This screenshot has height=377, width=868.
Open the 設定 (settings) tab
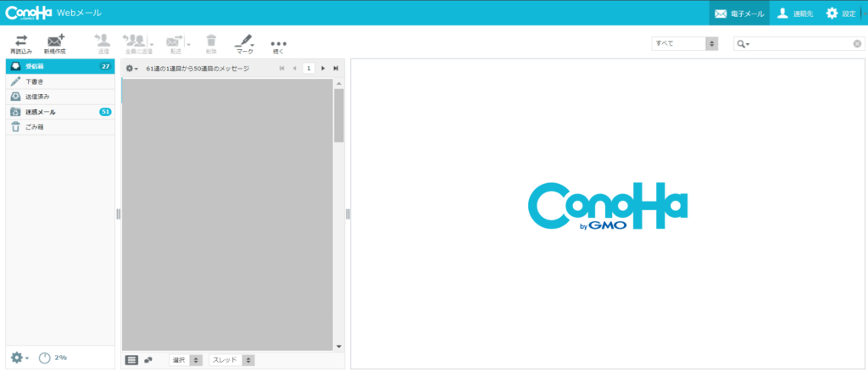coord(841,14)
